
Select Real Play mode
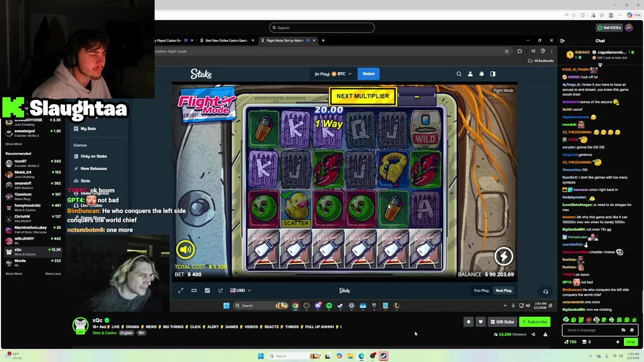pos(504,290)
